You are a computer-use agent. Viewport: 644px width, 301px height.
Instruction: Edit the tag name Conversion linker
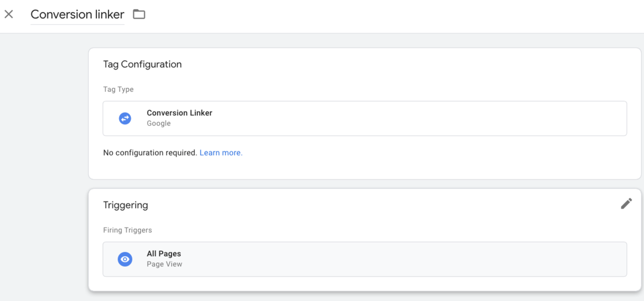tap(77, 14)
